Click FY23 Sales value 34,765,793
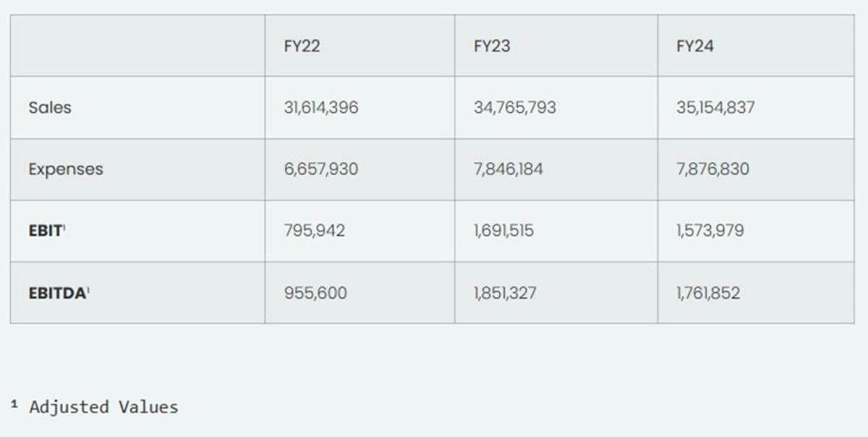The height and width of the screenshot is (437, 868). (515, 108)
